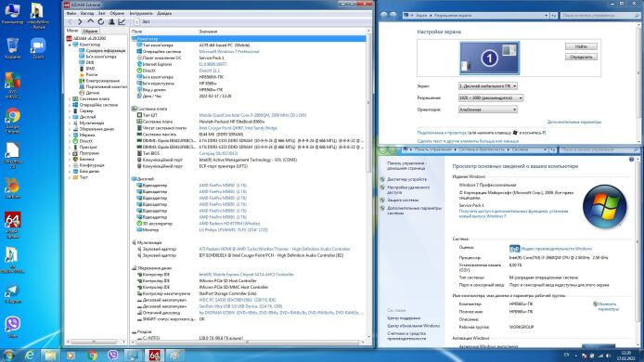Click the Microsoft Windows 7 Professional link value
Viewport: 644px width, 362px height.
pyautogui.click(x=229, y=52)
